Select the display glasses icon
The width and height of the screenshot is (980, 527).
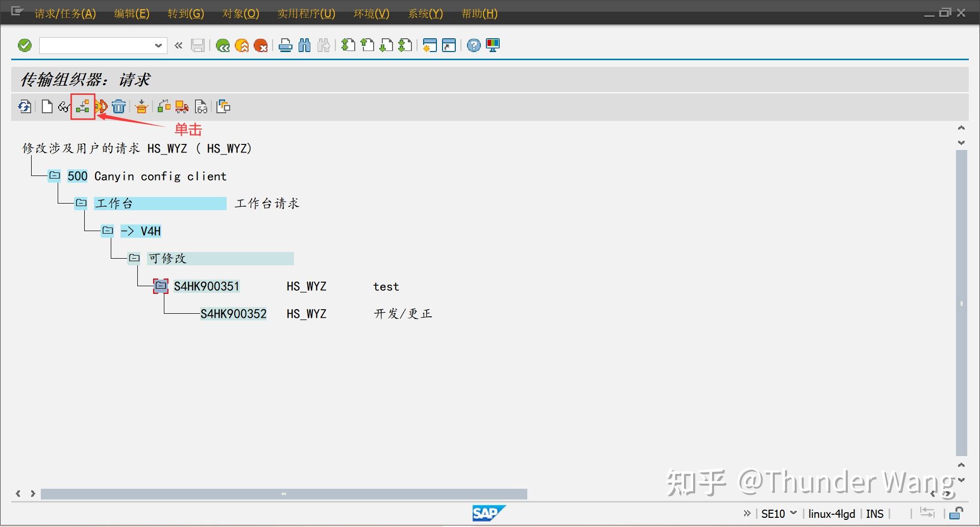64,106
